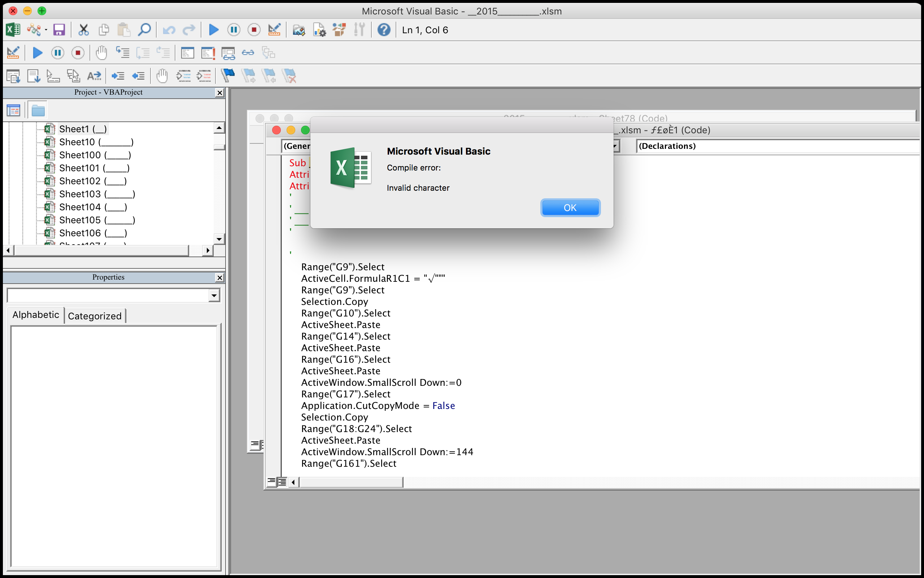This screenshot has height=578, width=924.
Task: Run macro with blue play icon in top toolbar
Action: tap(213, 30)
